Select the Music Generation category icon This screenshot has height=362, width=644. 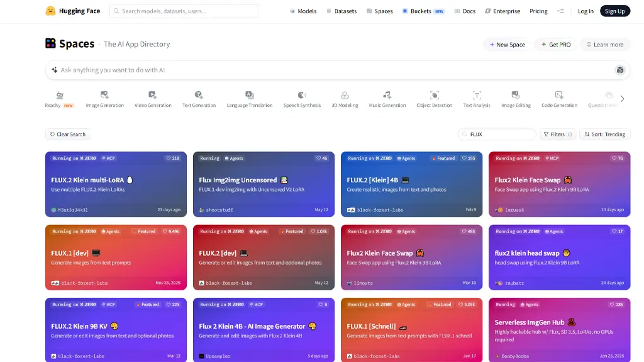coord(387,96)
